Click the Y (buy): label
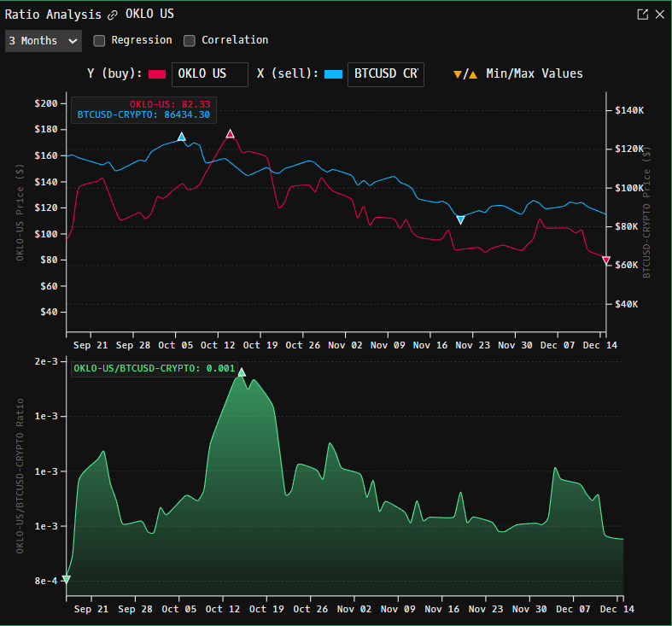 (114, 73)
